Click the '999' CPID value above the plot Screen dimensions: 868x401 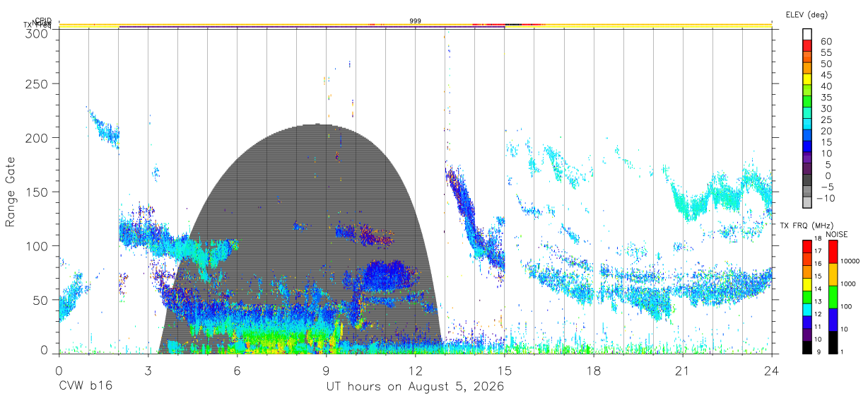point(416,21)
